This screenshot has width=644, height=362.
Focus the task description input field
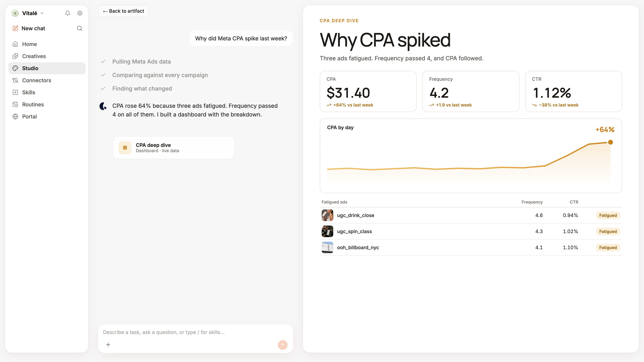pyautogui.click(x=196, y=332)
